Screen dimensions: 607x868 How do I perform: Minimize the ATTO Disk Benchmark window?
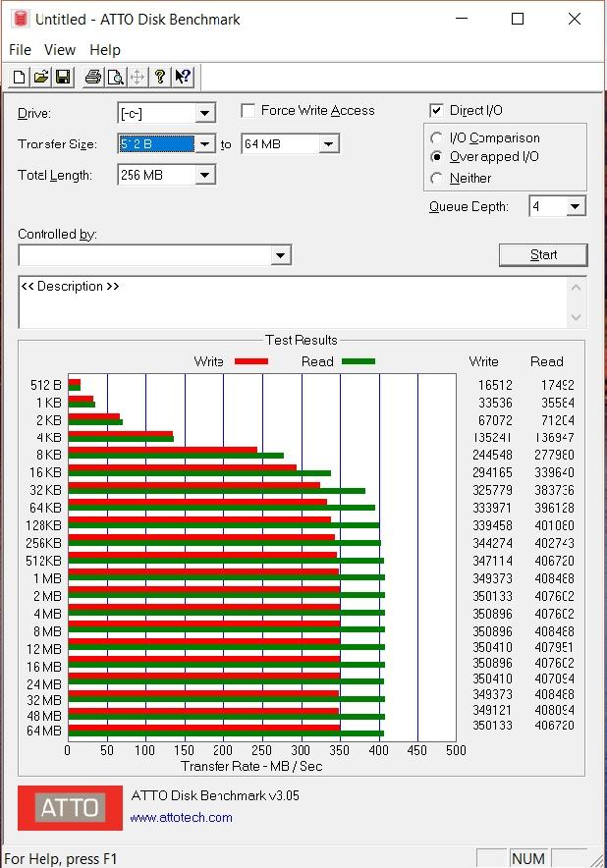tap(462, 19)
